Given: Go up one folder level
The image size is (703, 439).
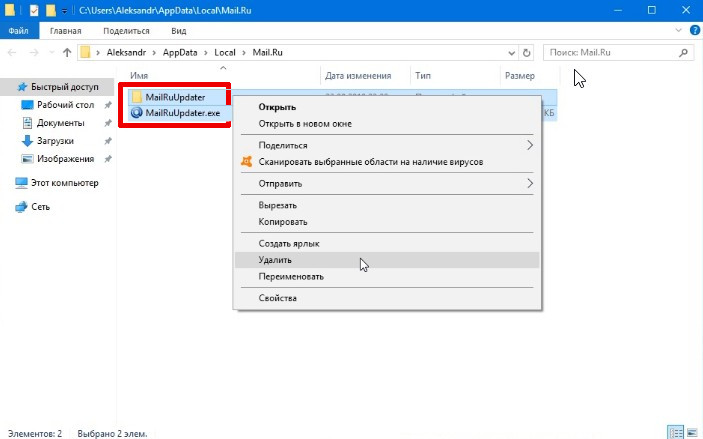Looking at the screenshot, I should [67, 53].
